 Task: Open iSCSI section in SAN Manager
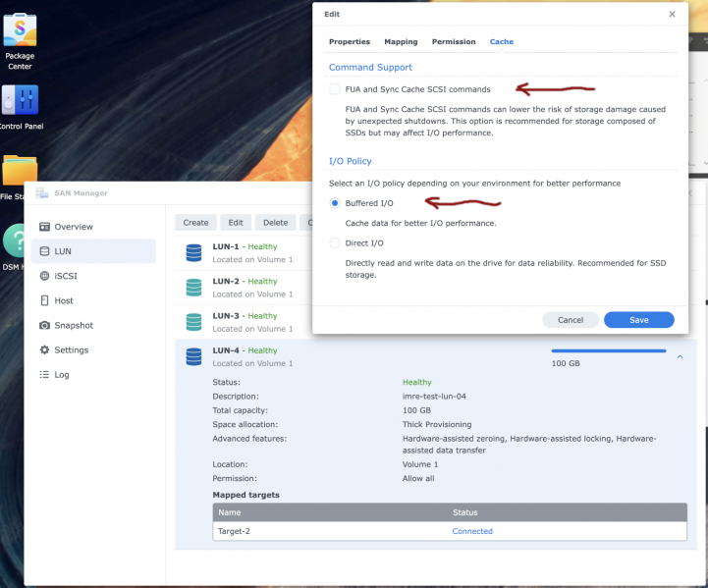tap(93, 276)
